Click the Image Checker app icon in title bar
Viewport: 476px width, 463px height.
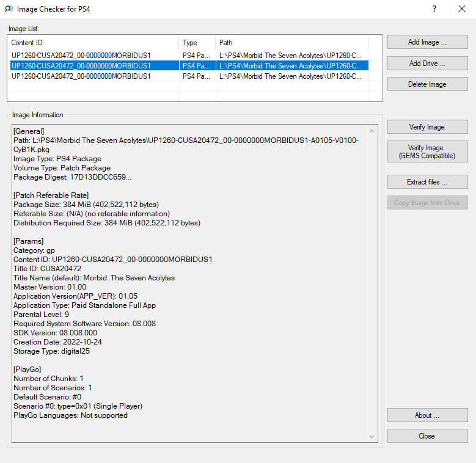coord(9,9)
